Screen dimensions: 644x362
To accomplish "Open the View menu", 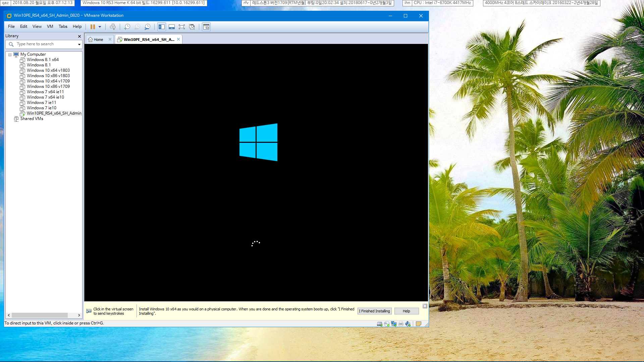I will pos(37,26).
